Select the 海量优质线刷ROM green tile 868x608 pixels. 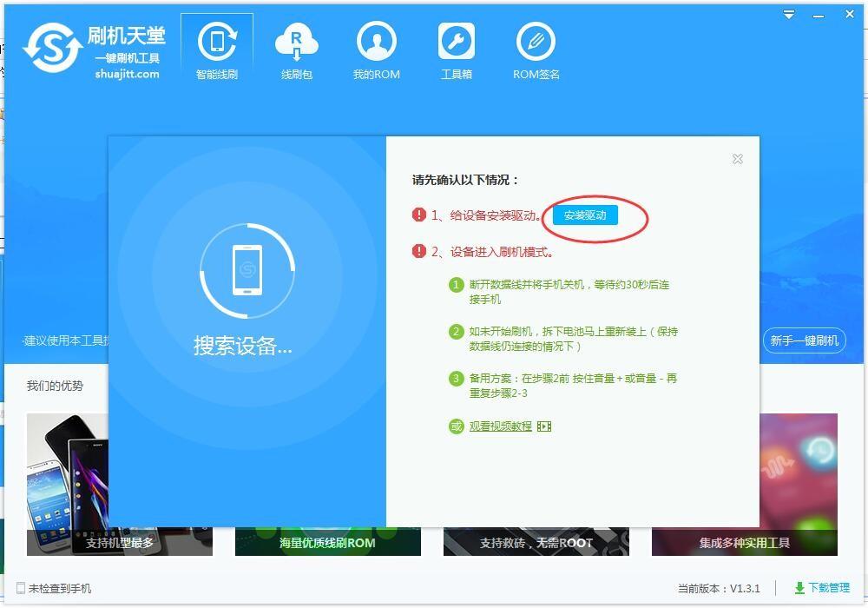pyautogui.click(x=328, y=541)
